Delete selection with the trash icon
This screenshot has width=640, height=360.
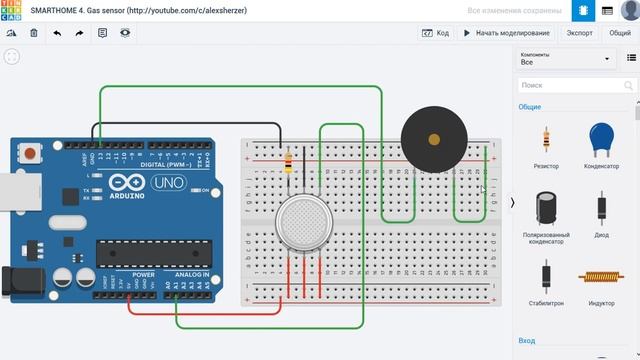point(34,33)
